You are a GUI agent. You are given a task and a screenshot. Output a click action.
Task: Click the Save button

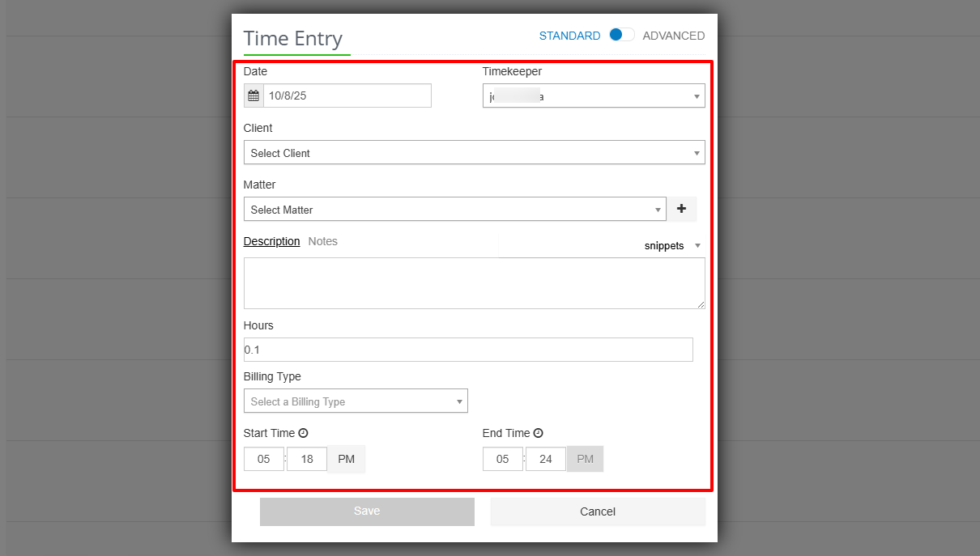tap(367, 511)
